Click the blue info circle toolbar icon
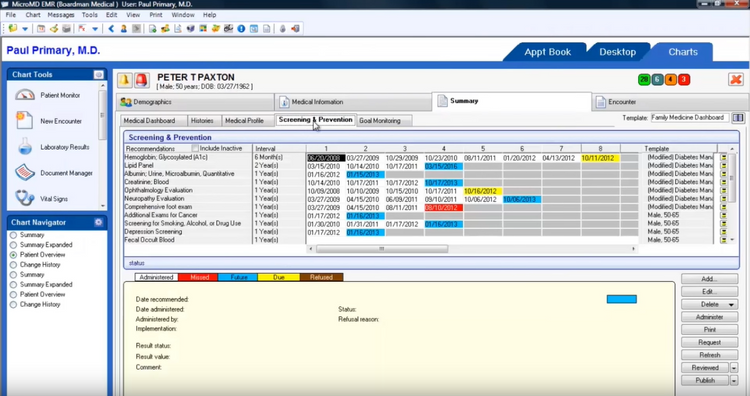Screen dimensions: 750x396 click(x=241, y=29)
